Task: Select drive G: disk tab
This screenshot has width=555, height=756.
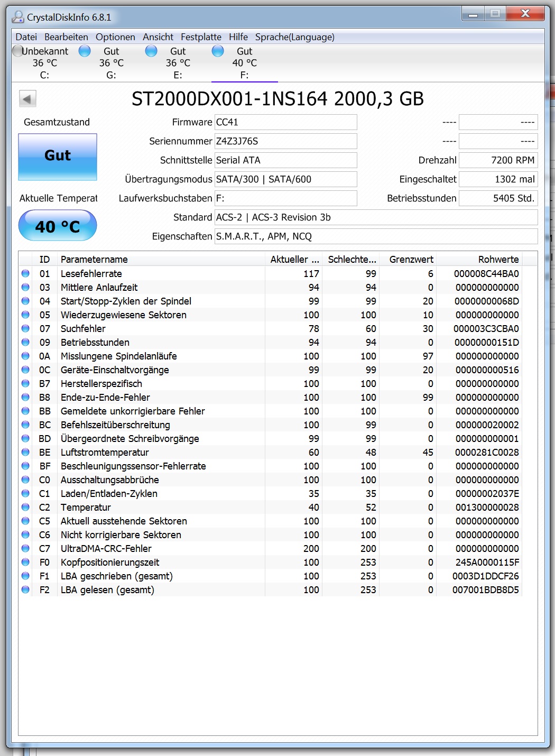Action: click(112, 63)
